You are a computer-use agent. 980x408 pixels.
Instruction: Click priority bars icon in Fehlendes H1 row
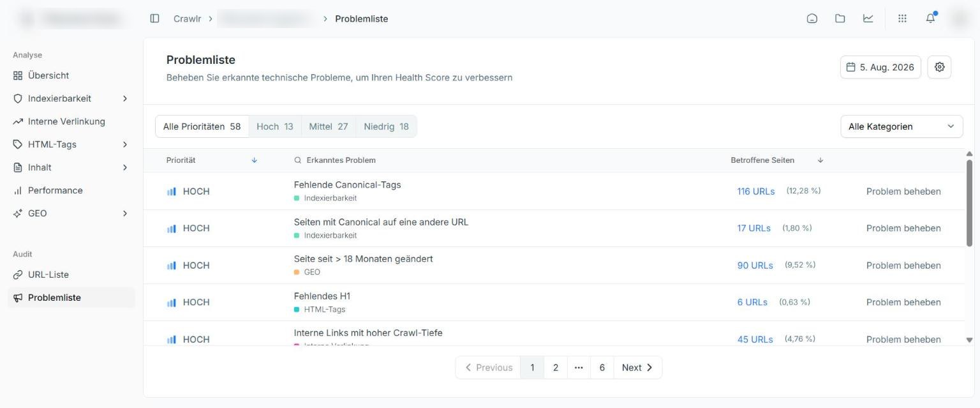171,303
